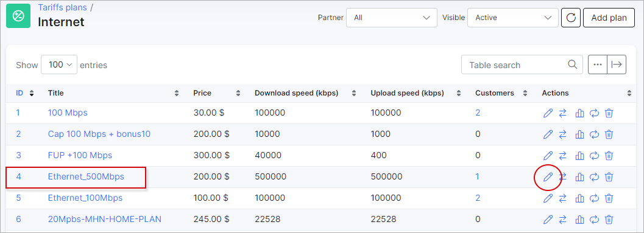Delete the Ethernet_100Mbps plan
The image size is (644, 233).
[609, 198]
